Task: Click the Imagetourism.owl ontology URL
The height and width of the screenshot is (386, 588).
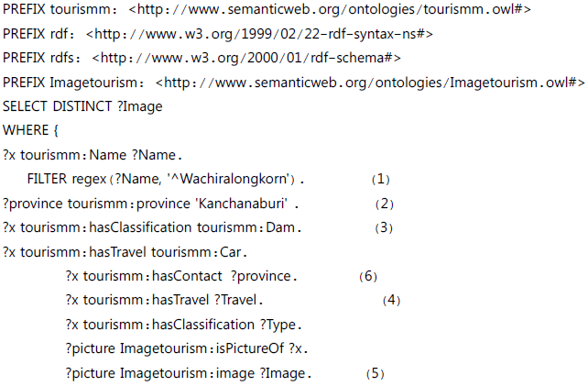Action: point(369,83)
